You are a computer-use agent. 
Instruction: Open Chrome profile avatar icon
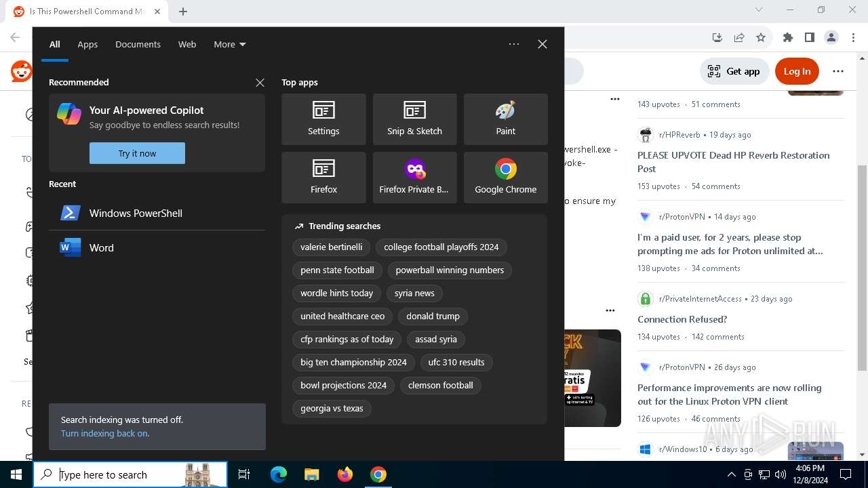pos(831,37)
